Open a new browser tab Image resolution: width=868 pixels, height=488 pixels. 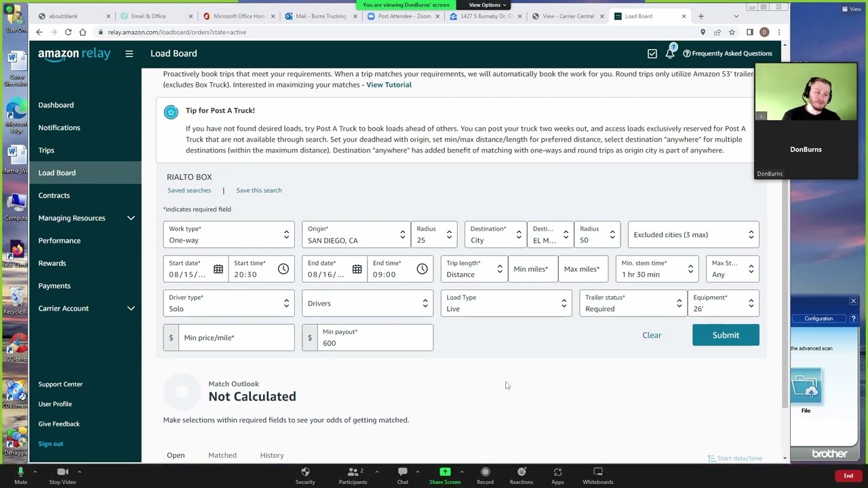(701, 16)
